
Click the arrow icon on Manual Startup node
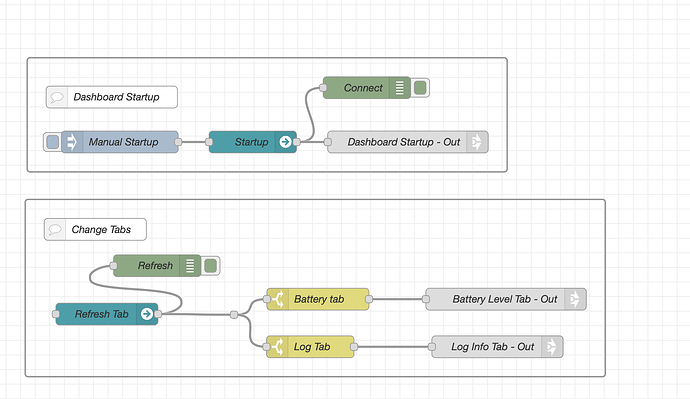click(x=72, y=142)
